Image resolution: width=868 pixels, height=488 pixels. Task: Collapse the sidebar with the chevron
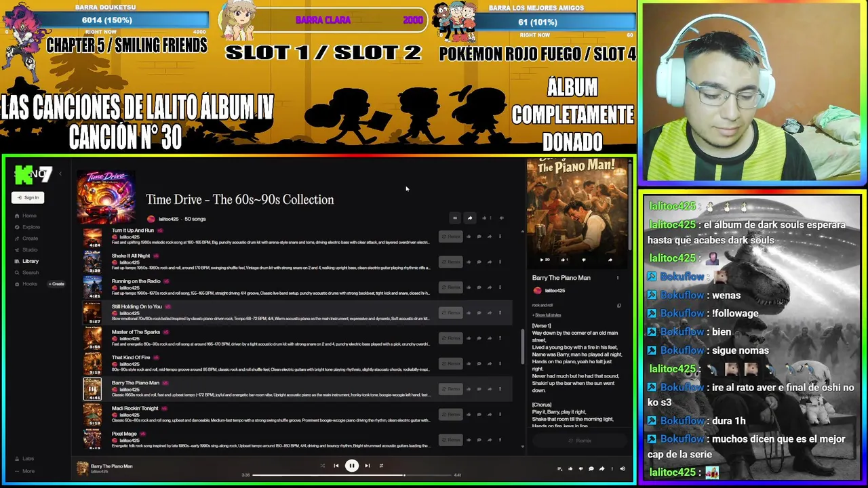pos(60,174)
